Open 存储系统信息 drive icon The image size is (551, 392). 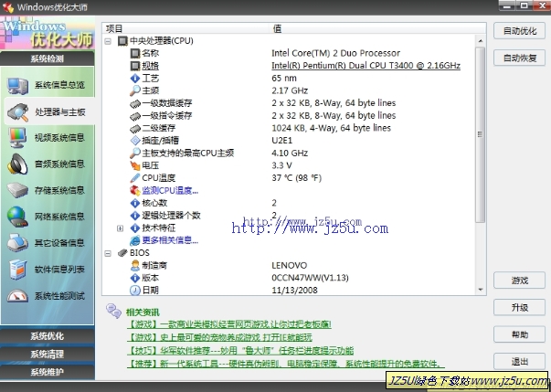[x=17, y=190]
